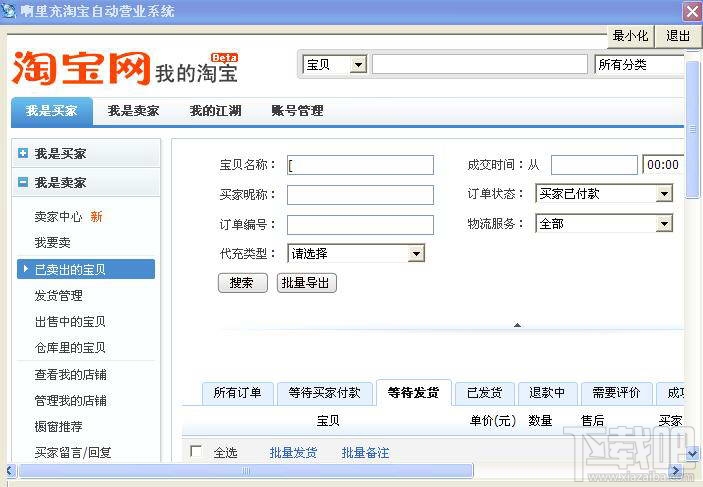This screenshot has width=703, height=487.
Task: Close the window with the red X
Action: [692, 11]
